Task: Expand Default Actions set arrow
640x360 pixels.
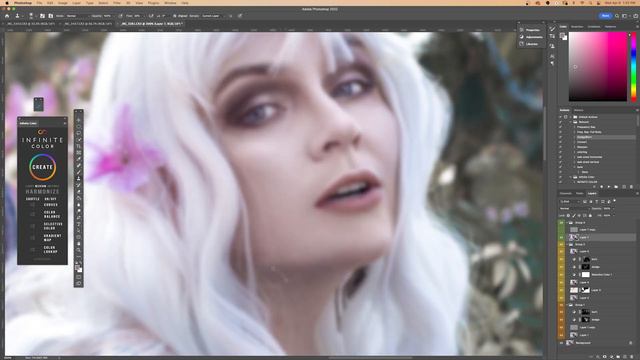Action: point(571,117)
